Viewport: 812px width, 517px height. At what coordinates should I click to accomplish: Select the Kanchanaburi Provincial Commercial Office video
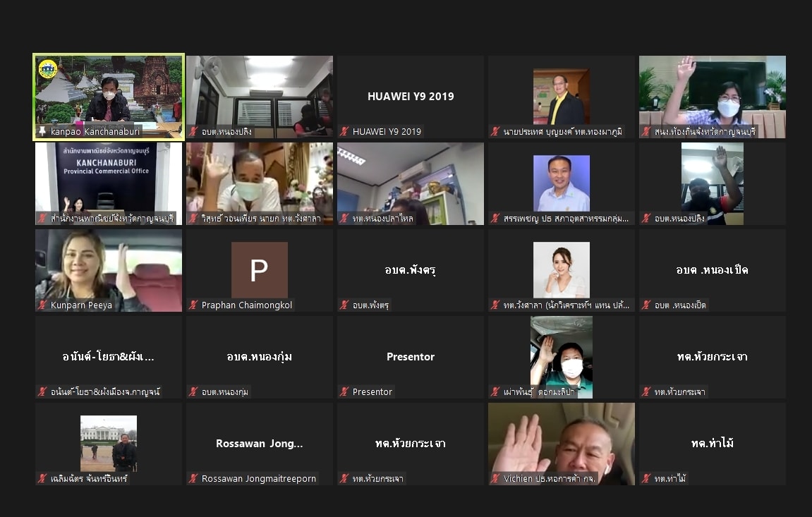pyautogui.click(x=109, y=180)
